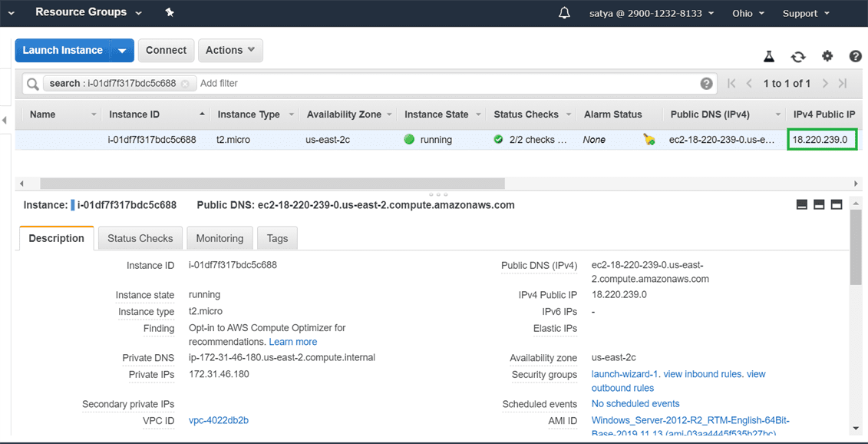This screenshot has width=868, height=444.
Task: Open the launch-wizard-1 security group link
Action: point(625,374)
